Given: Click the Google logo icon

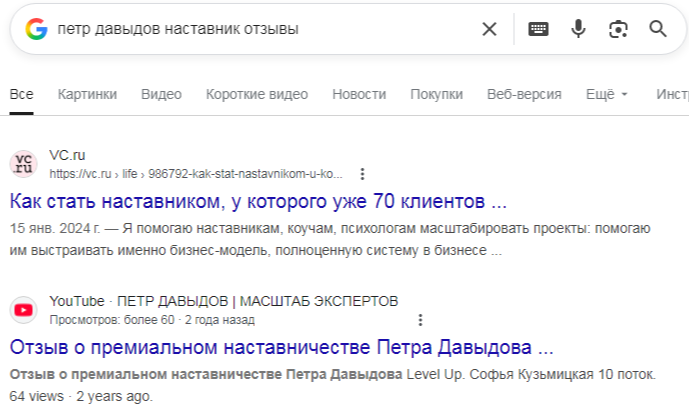Looking at the screenshot, I should (36, 29).
